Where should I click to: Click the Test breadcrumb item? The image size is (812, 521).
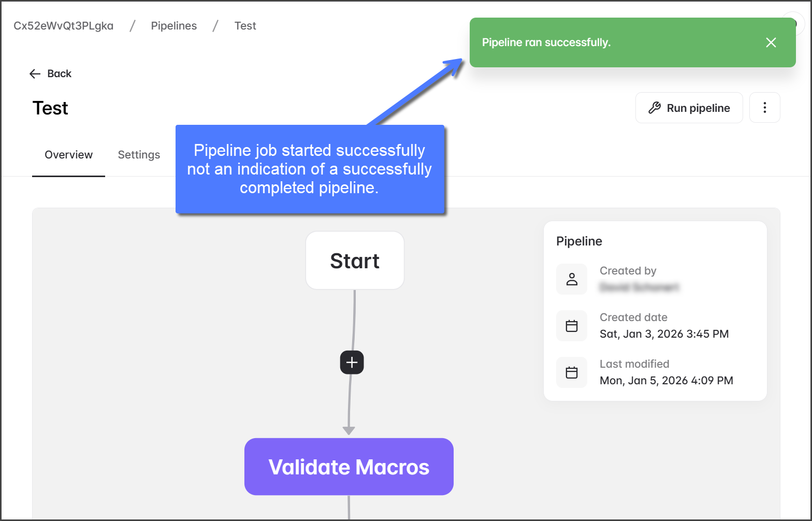[x=245, y=26]
